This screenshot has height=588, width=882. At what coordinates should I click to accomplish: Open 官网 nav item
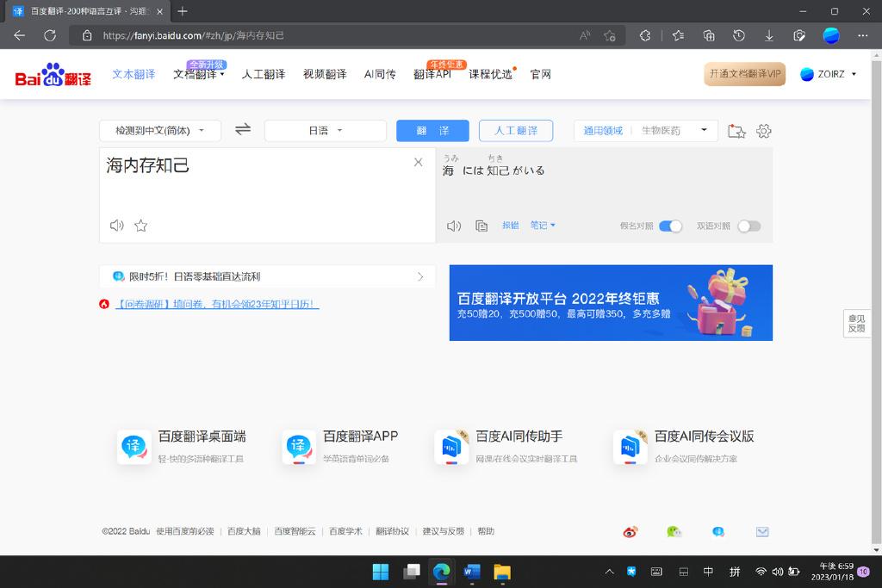541,74
